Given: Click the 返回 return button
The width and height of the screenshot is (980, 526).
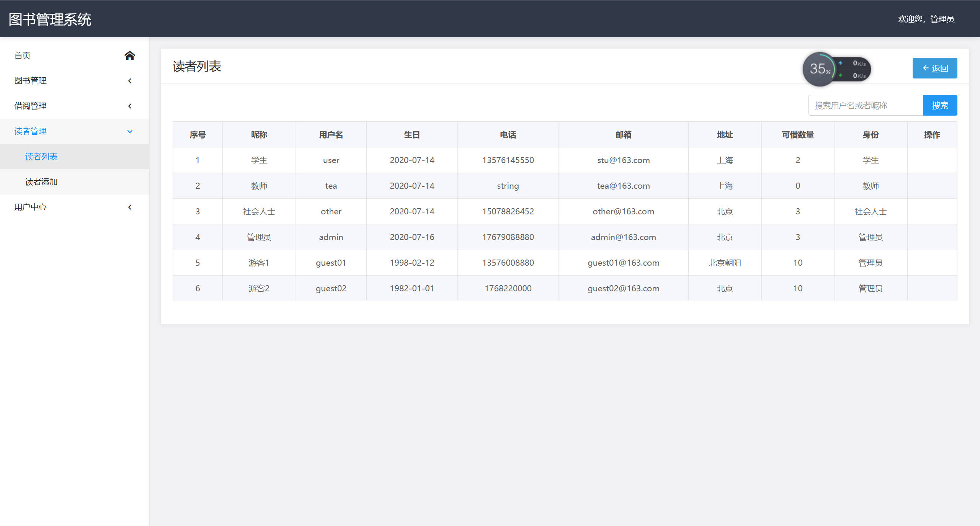Looking at the screenshot, I should [934, 68].
